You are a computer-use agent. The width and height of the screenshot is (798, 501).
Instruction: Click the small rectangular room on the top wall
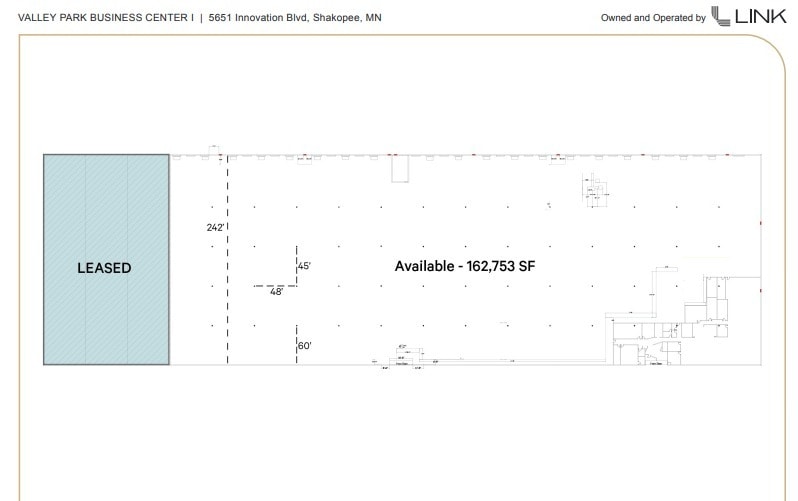(400, 171)
